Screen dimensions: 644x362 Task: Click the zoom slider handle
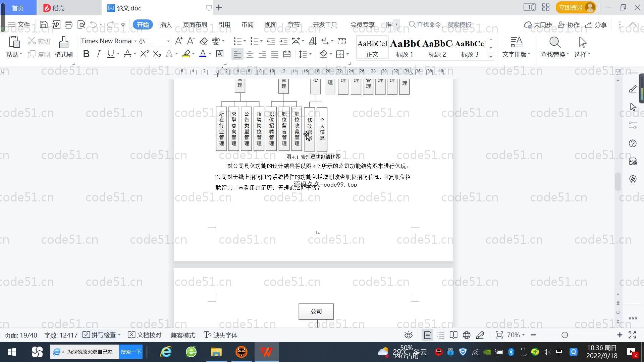click(565, 335)
